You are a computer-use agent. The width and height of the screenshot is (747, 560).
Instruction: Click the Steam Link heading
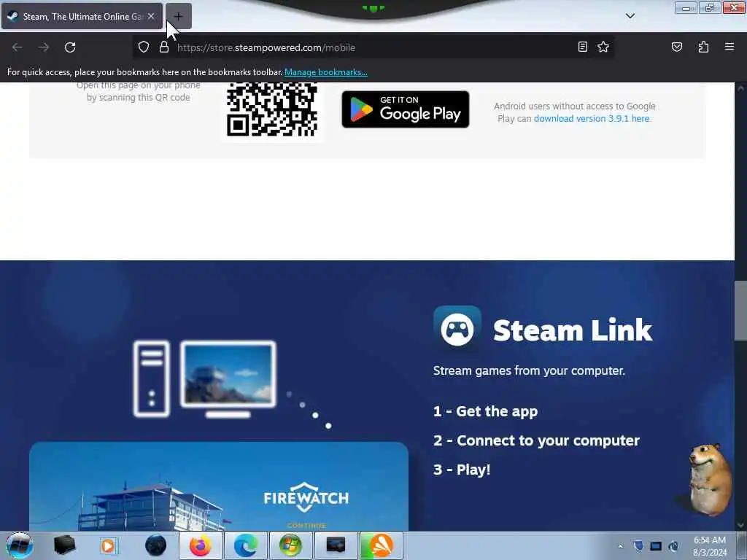tap(573, 330)
